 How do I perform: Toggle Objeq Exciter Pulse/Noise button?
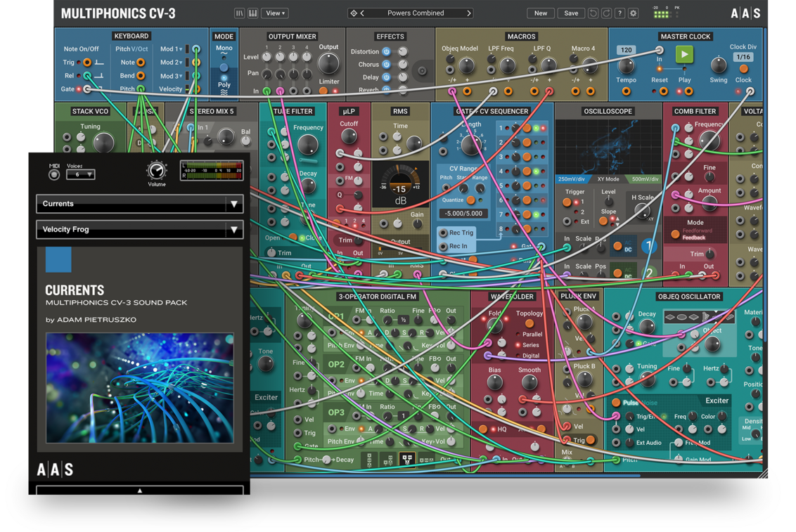[616, 402]
